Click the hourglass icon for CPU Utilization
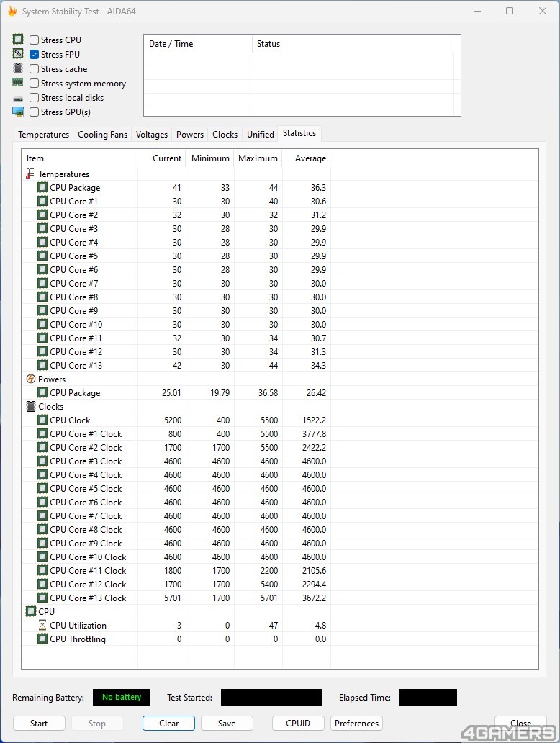The image size is (560, 743). (42, 626)
